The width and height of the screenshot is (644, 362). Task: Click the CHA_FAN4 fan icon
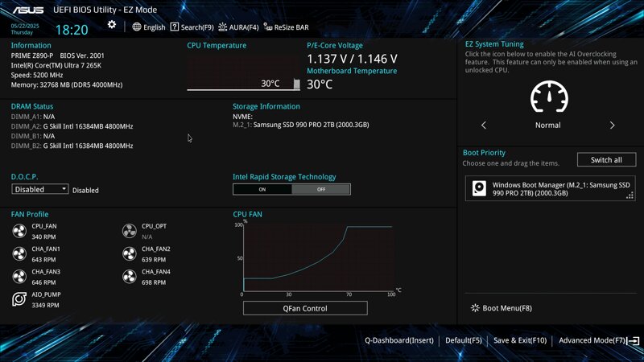[130, 277]
